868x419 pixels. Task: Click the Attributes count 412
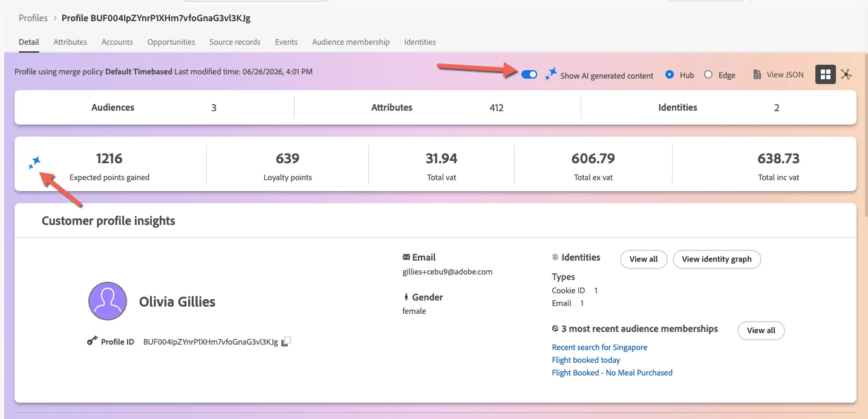(497, 108)
